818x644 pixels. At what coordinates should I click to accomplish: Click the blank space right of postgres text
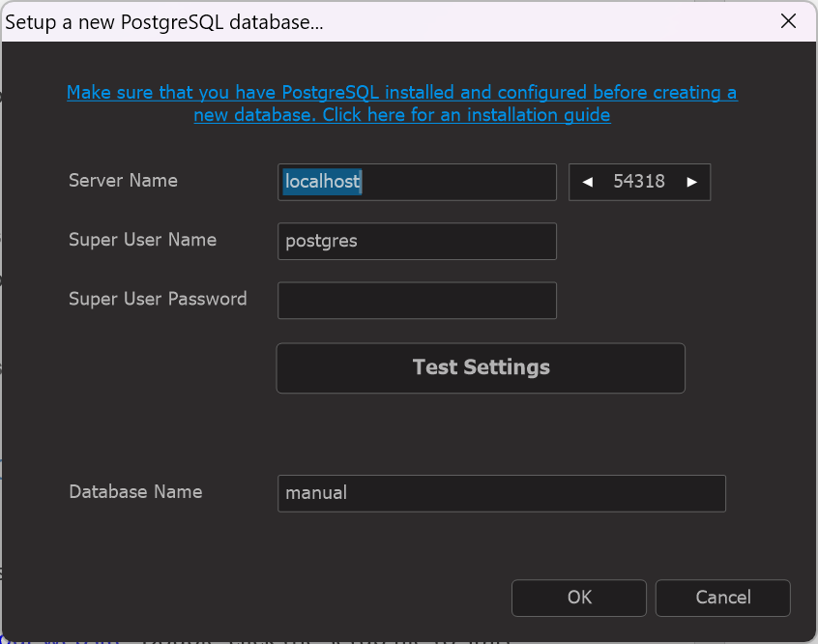tap(456, 241)
